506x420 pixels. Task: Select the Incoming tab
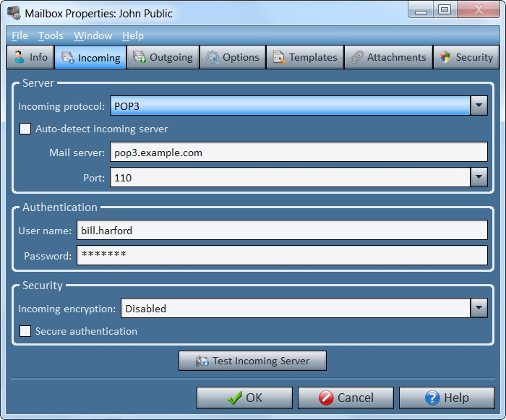coord(90,57)
